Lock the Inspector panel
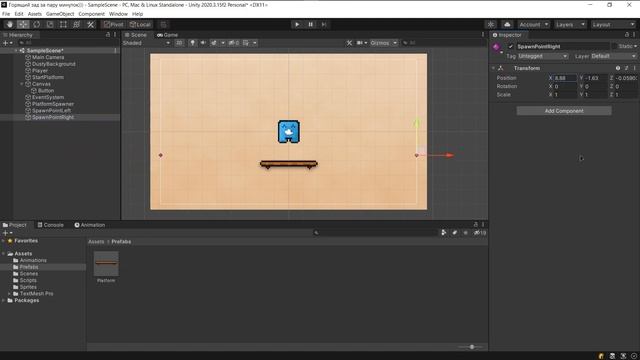Screen dimensions: 640x360 tap(627, 35)
